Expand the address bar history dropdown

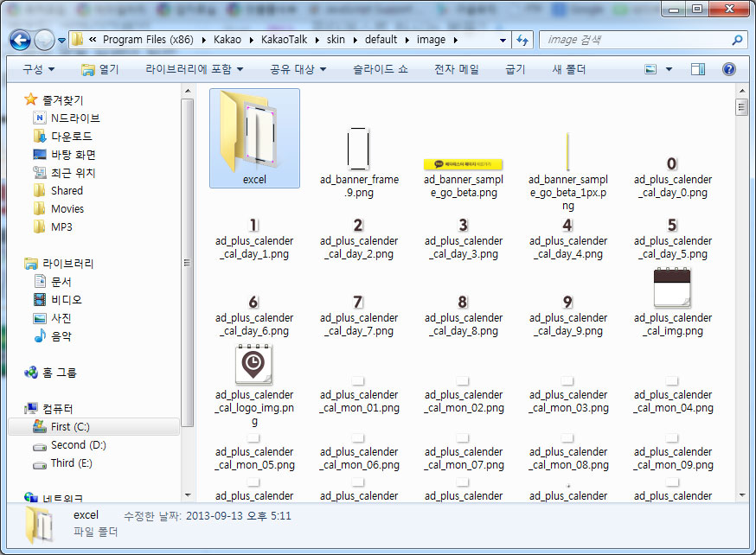coord(503,40)
